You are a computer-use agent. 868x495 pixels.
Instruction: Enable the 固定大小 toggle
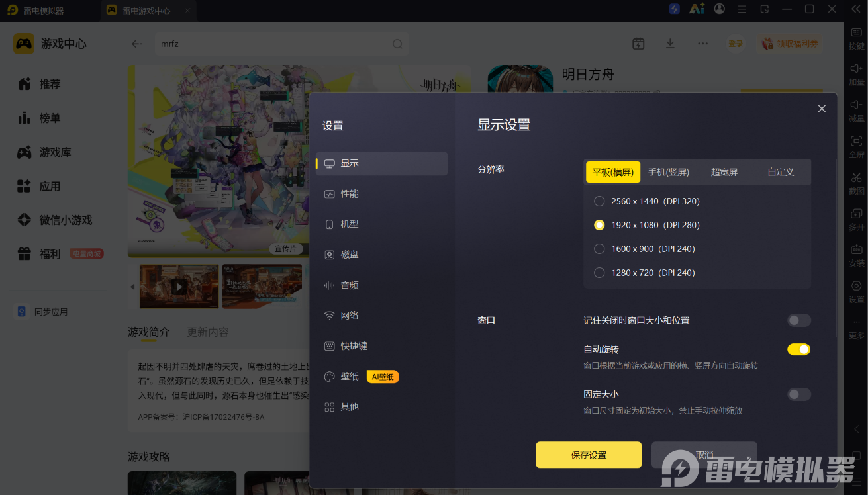point(799,394)
